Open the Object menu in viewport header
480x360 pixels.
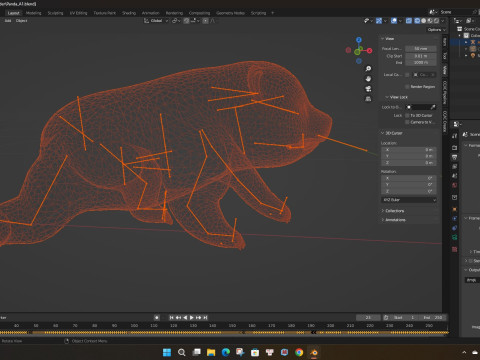(21, 21)
